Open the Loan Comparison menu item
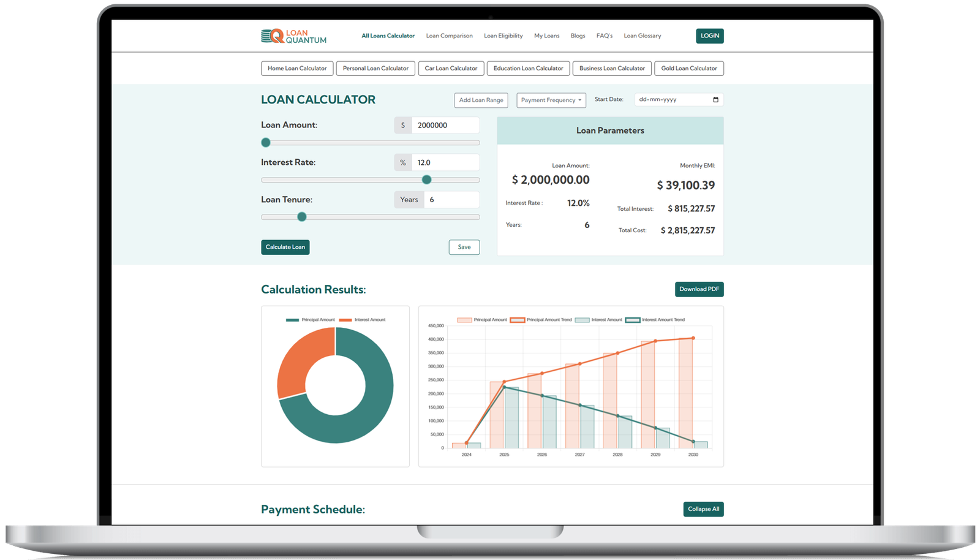The height and width of the screenshot is (560, 980). point(449,36)
